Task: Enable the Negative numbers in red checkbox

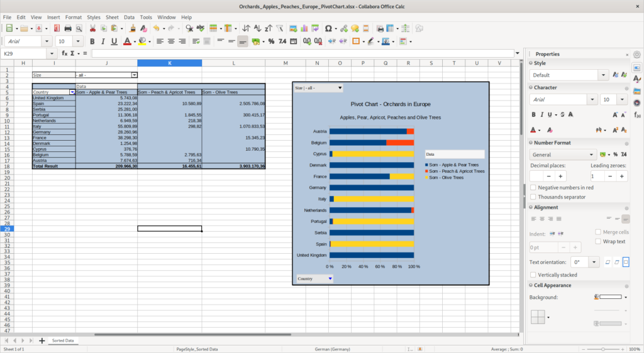Action: (x=533, y=187)
